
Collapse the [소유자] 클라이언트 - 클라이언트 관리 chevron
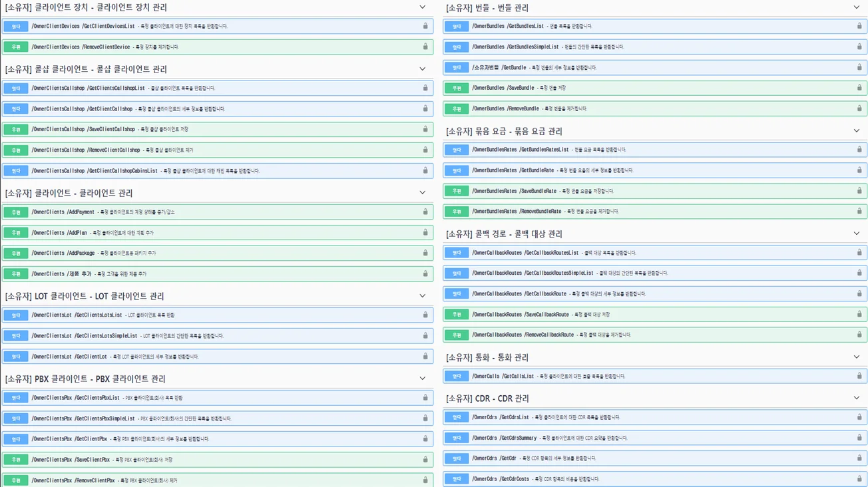pyautogui.click(x=422, y=193)
